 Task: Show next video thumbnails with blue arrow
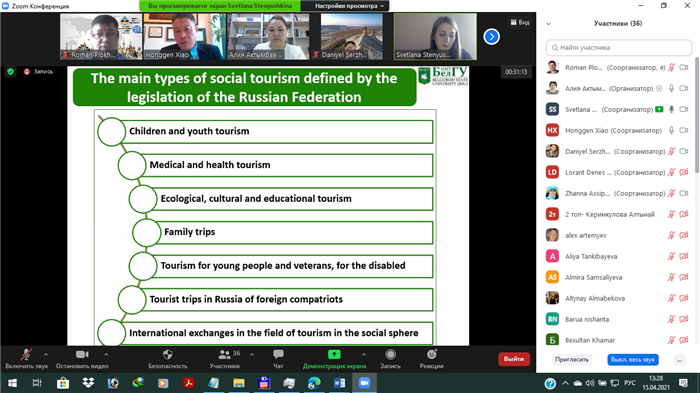coord(492,37)
